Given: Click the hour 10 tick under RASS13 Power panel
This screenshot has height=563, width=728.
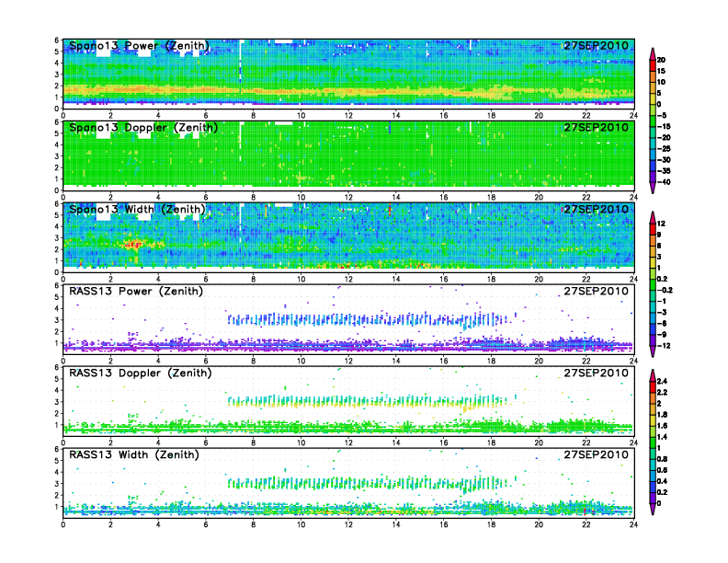Looking at the screenshot, I should click(x=301, y=361).
